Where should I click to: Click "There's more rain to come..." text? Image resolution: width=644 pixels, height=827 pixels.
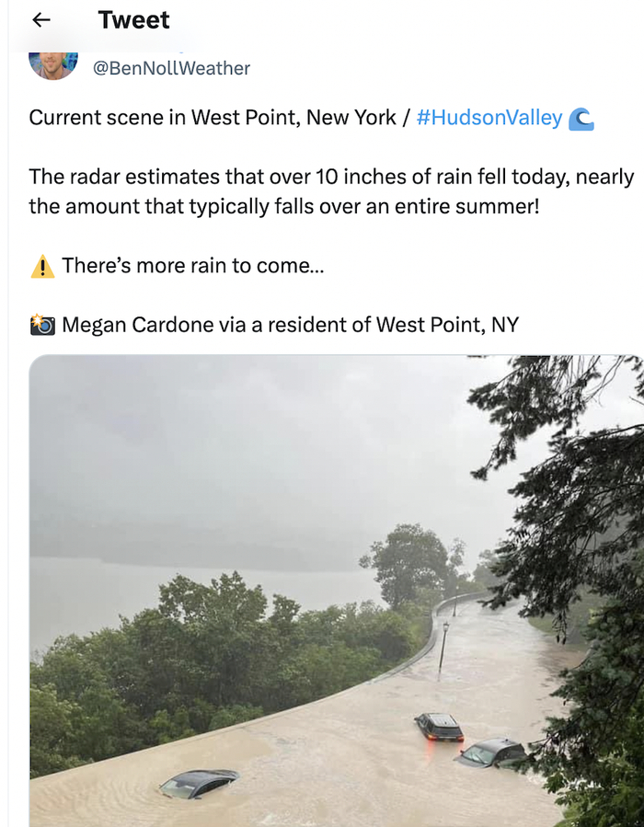[193, 267]
